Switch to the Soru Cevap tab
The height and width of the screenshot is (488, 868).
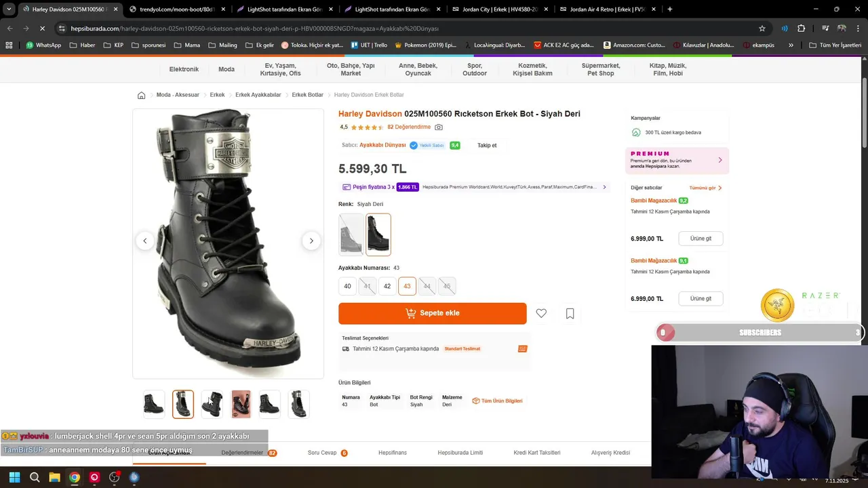coord(328,453)
